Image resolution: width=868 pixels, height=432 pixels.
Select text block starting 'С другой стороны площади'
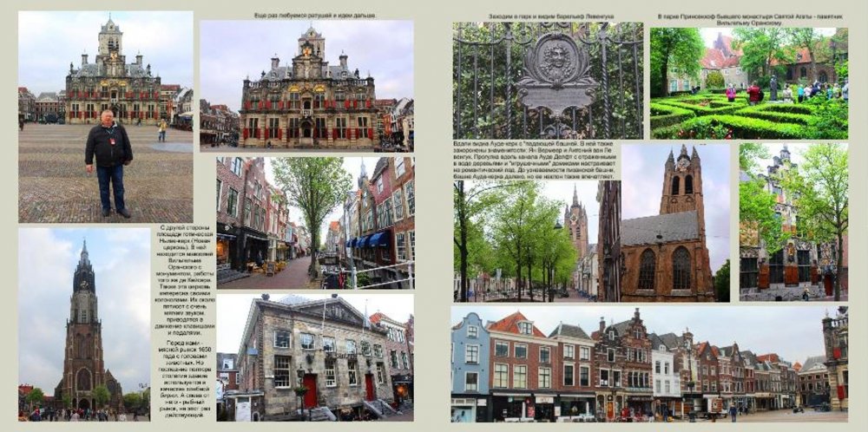click(183, 279)
